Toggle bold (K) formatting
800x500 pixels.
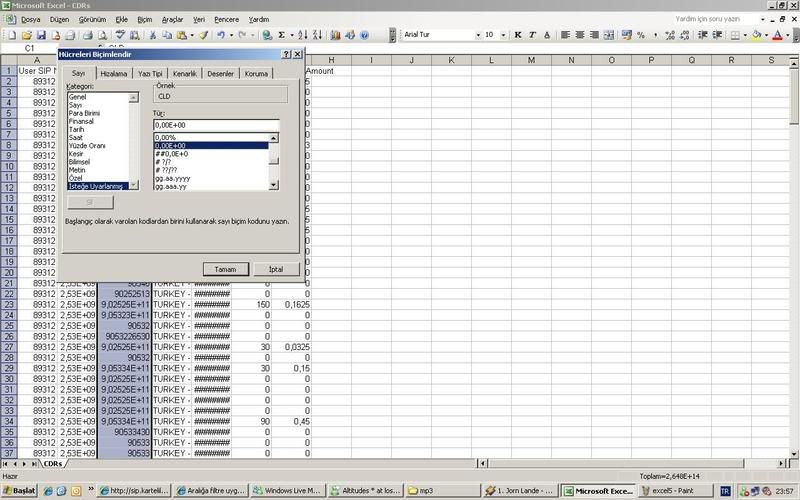point(518,35)
